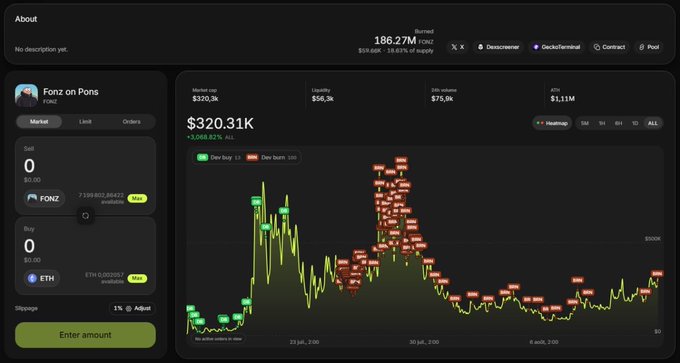Click the "No active orders in view" label
The height and width of the screenshot is (363, 680).
tap(219, 339)
